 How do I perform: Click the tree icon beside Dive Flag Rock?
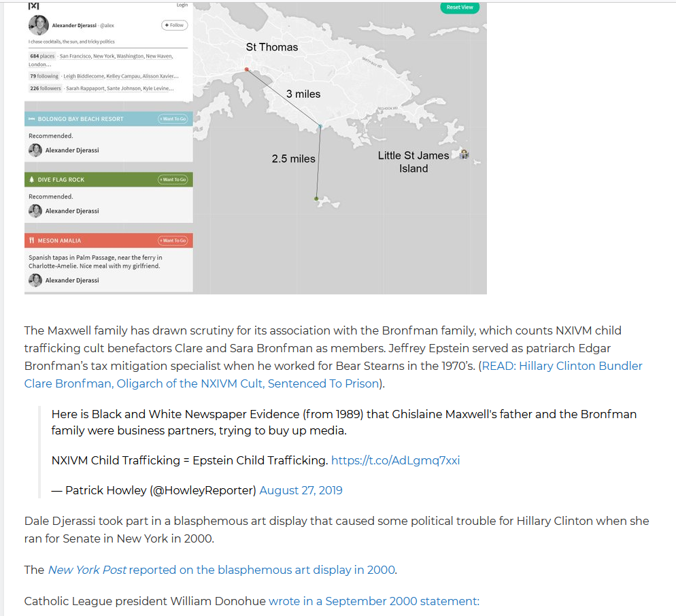click(x=31, y=179)
